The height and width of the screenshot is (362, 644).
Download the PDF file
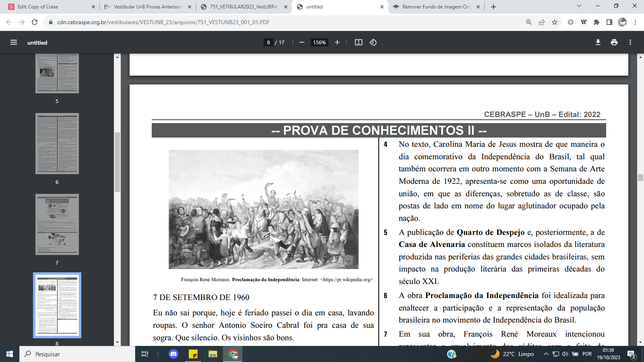click(x=598, y=42)
